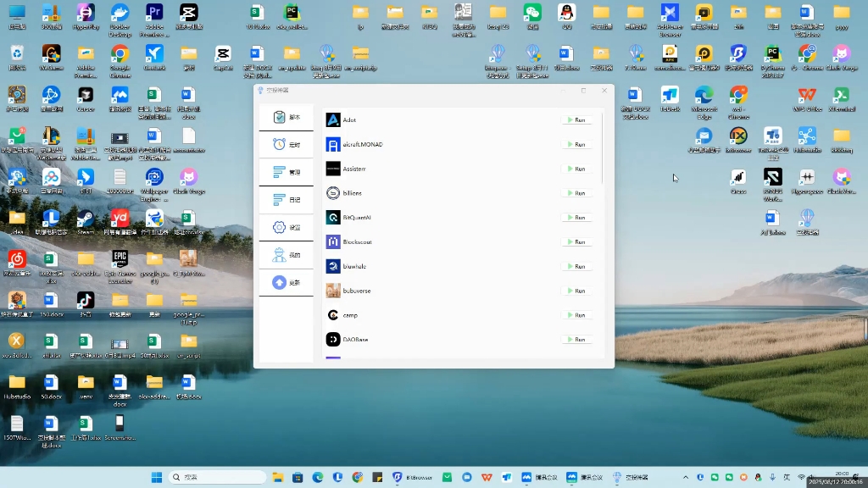Screen dimensions: 868x488
Task: Run the billions script
Action: point(576,193)
